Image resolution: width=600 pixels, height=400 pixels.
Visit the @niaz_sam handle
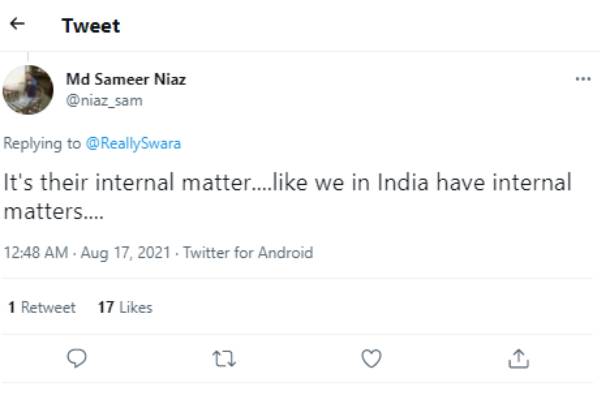104,101
